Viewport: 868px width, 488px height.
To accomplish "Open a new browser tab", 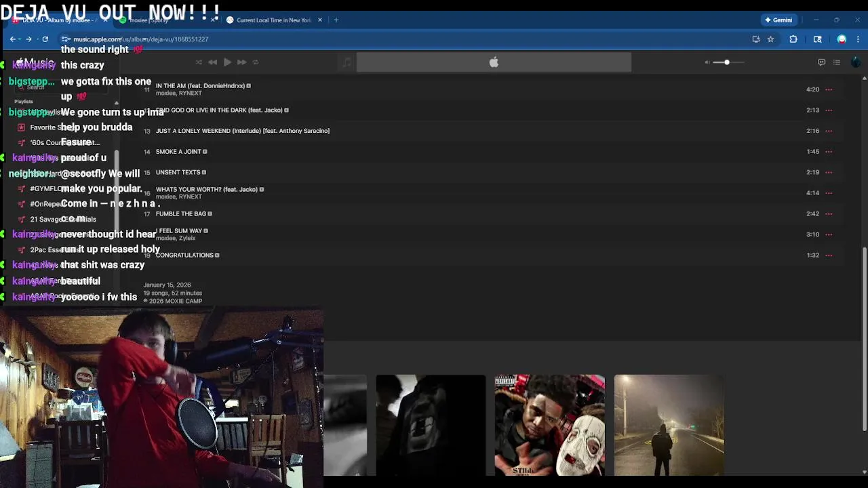I will coord(336,20).
